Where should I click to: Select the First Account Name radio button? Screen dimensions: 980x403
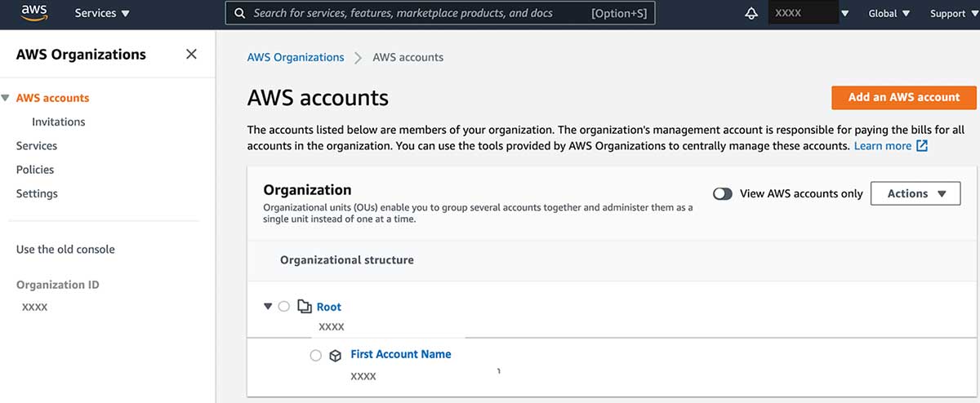[x=316, y=356]
